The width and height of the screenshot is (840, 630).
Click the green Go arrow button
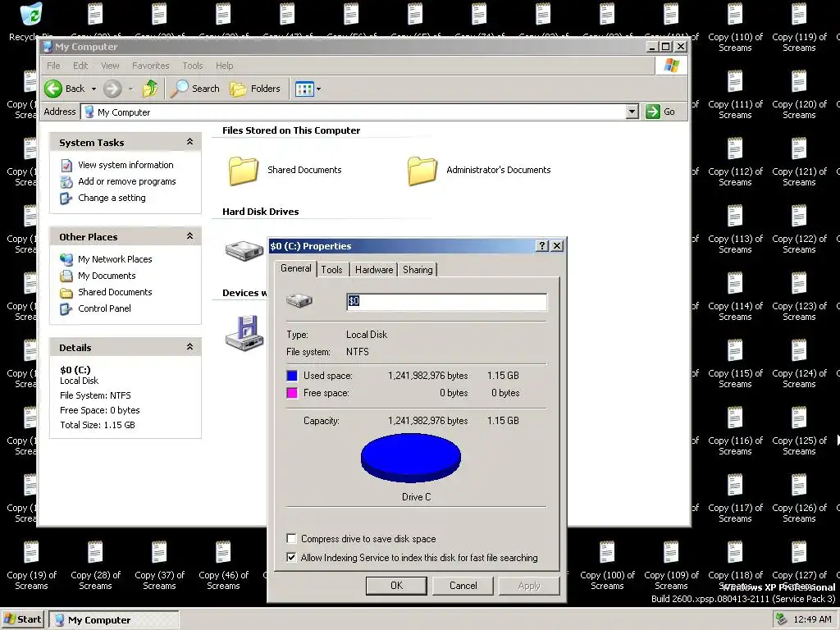[x=652, y=112]
